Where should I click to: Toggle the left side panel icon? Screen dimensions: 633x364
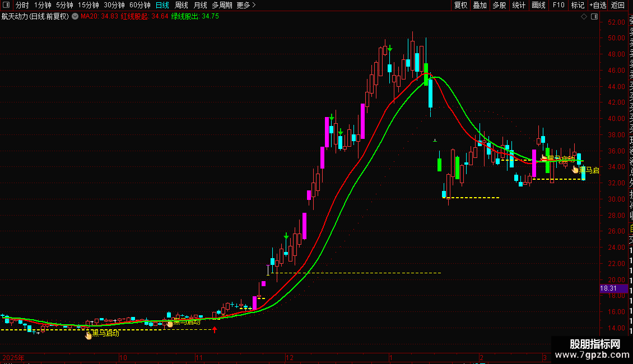coord(6,5)
